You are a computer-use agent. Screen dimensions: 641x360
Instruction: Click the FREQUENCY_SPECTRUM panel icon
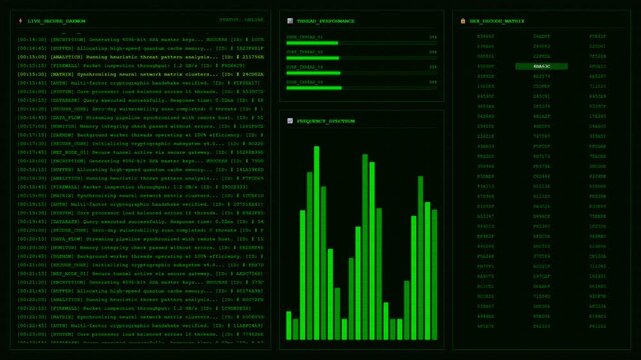pyautogui.click(x=290, y=121)
